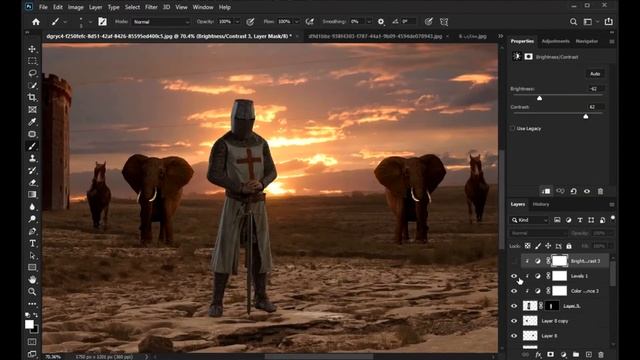
Task: Select the Crop tool
Action: pos(32,98)
